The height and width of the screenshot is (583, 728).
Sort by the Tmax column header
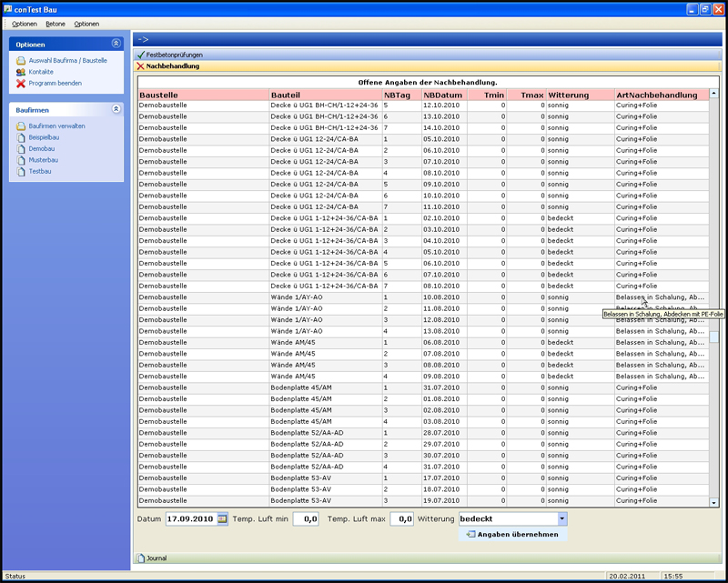point(526,95)
